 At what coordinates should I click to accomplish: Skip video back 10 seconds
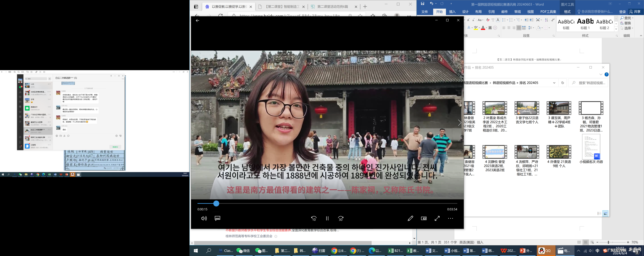[314, 218]
